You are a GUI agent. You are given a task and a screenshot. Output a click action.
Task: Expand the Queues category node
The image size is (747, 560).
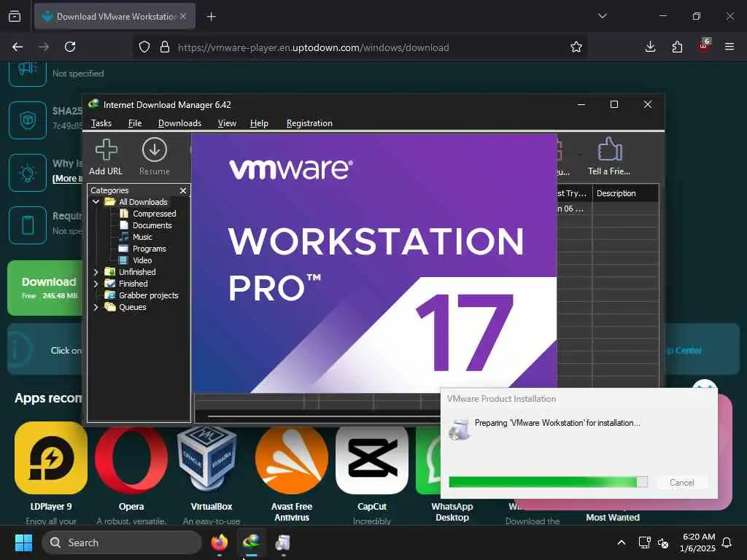(96, 307)
